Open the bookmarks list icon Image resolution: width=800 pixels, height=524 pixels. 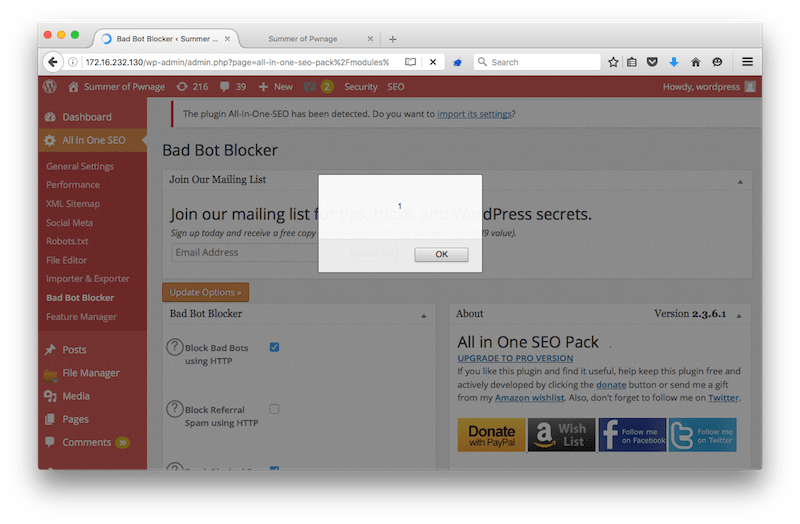[x=632, y=62]
